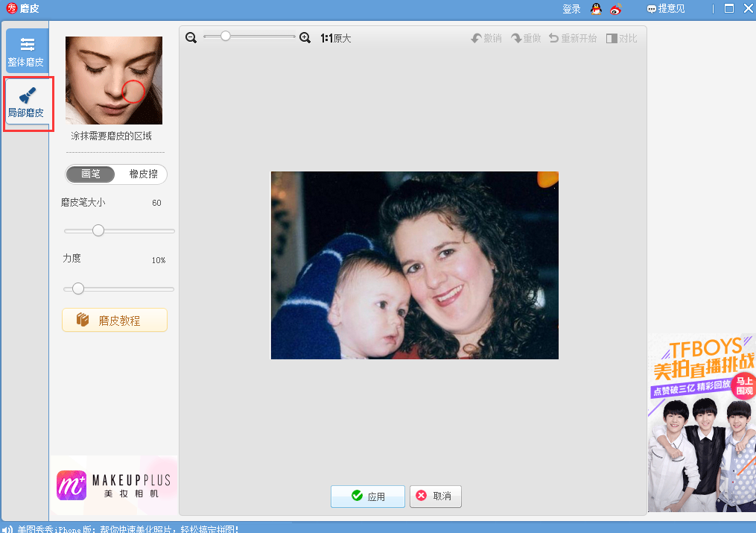This screenshot has width=756, height=533.
Task: Adjust 磨皮笔大小 slider handle
Action: [x=98, y=230]
